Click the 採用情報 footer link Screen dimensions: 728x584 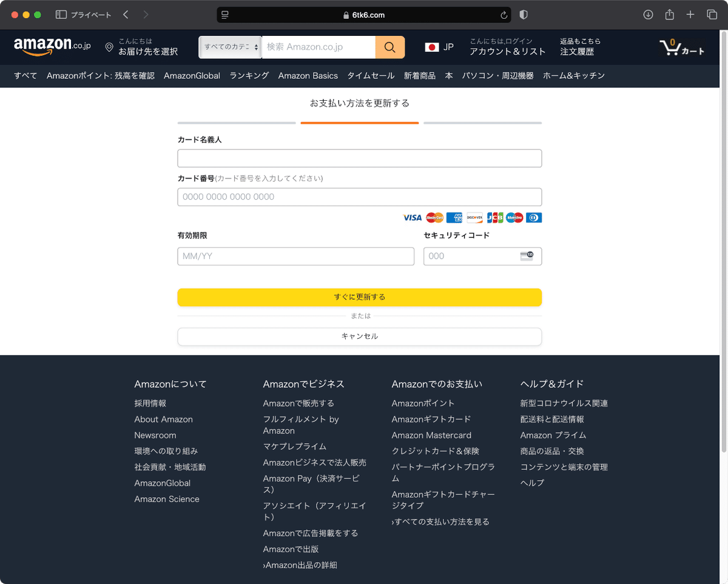tap(150, 403)
